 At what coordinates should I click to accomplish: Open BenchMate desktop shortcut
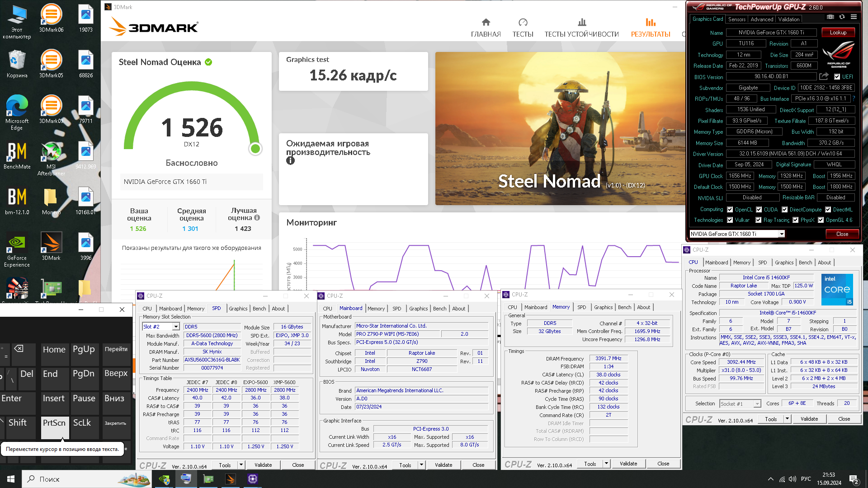point(17,155)
